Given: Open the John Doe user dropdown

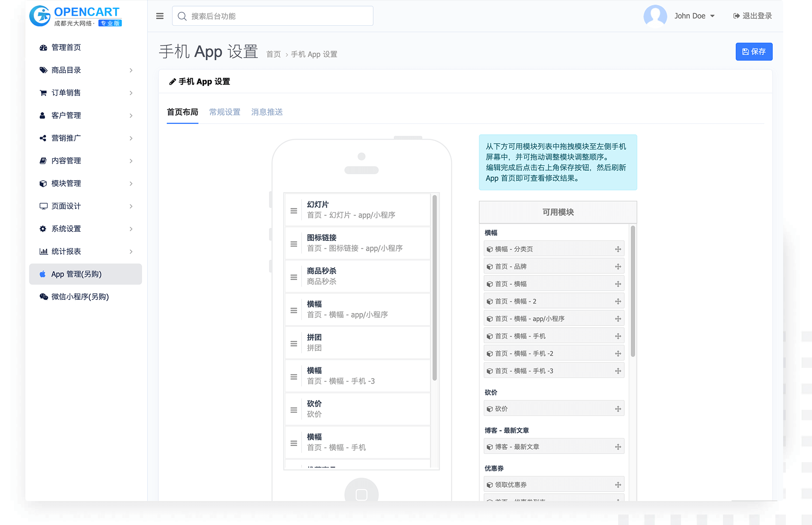Looking at the screenshot, I should 694,16.
